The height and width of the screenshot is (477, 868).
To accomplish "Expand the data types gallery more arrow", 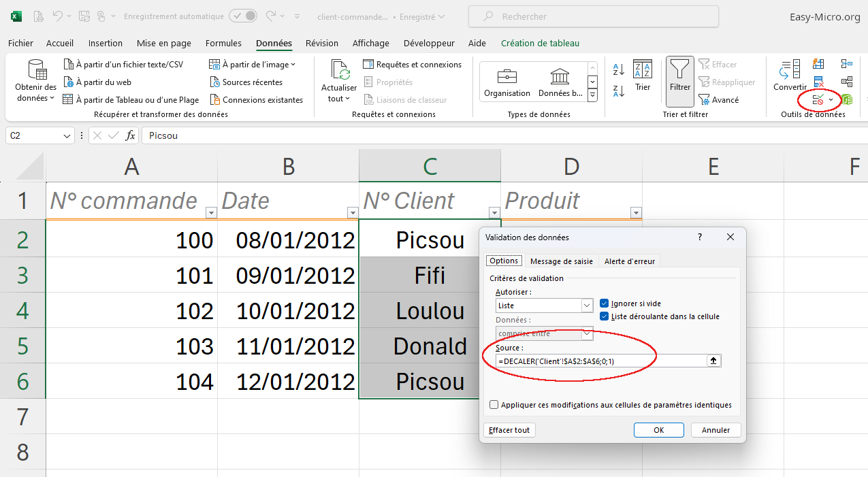I will 592,95.
